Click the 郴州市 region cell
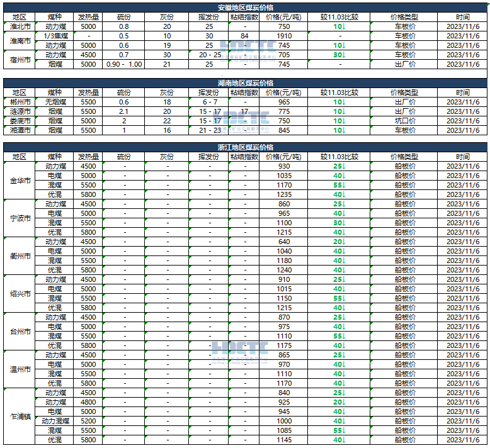The width and height of the screenshot is (490, 448). pos(20,102)
